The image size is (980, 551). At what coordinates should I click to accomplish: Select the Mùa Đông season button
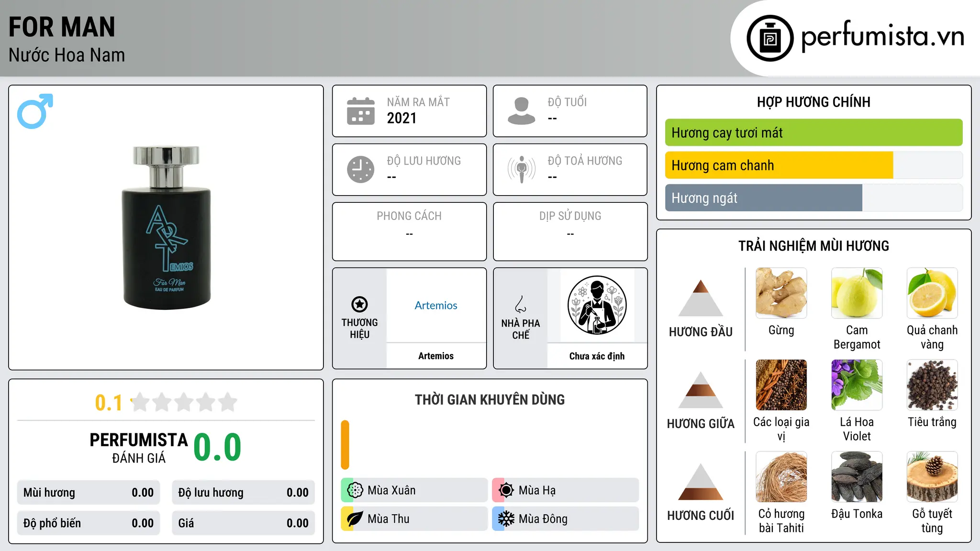[565, 519]
